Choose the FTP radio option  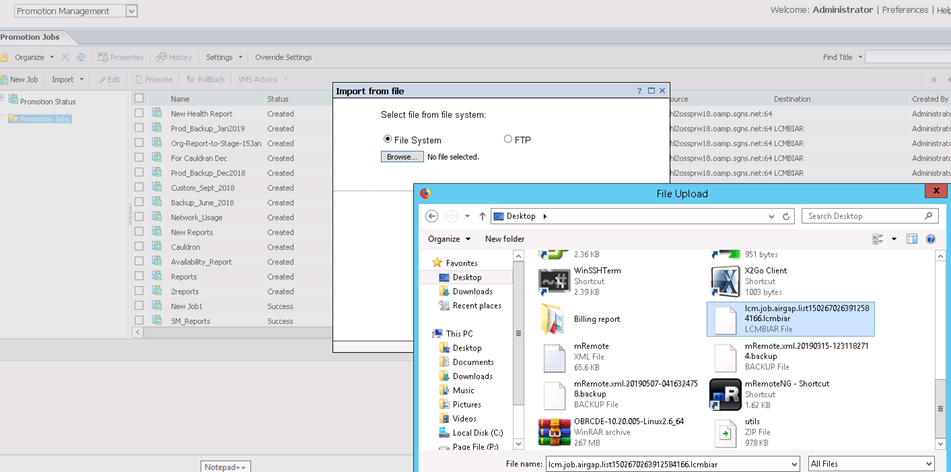pos(508,140)
